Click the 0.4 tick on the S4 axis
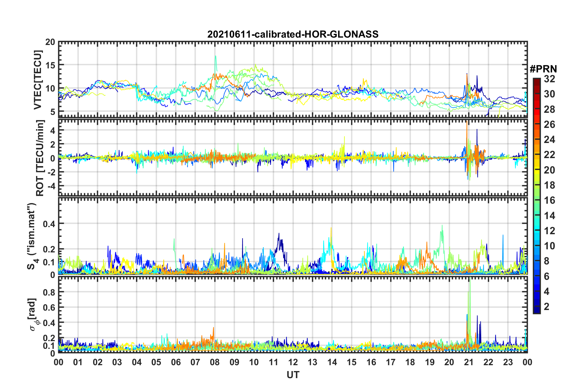This screenshot has height=392, width=586. [x=49, y=223]
